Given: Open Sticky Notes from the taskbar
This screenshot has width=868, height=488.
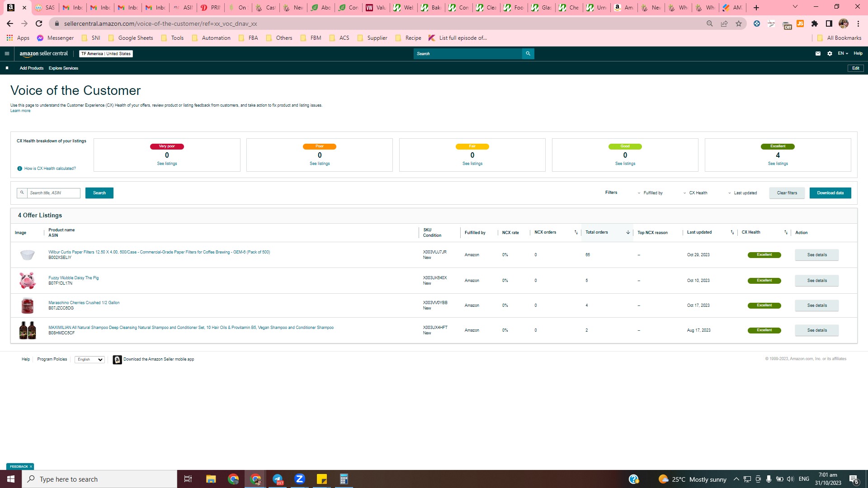Looking at the screenshot, I should click(322, 479).
